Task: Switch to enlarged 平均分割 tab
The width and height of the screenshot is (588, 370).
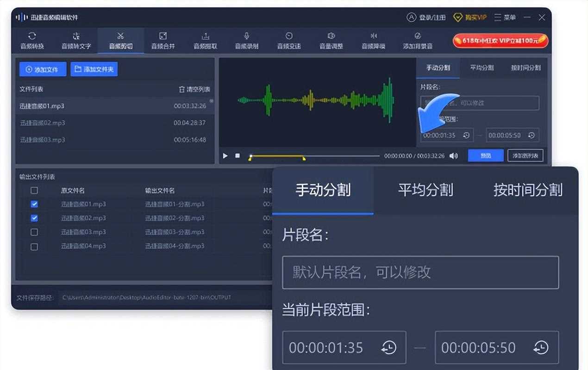Action: (425, 190)
